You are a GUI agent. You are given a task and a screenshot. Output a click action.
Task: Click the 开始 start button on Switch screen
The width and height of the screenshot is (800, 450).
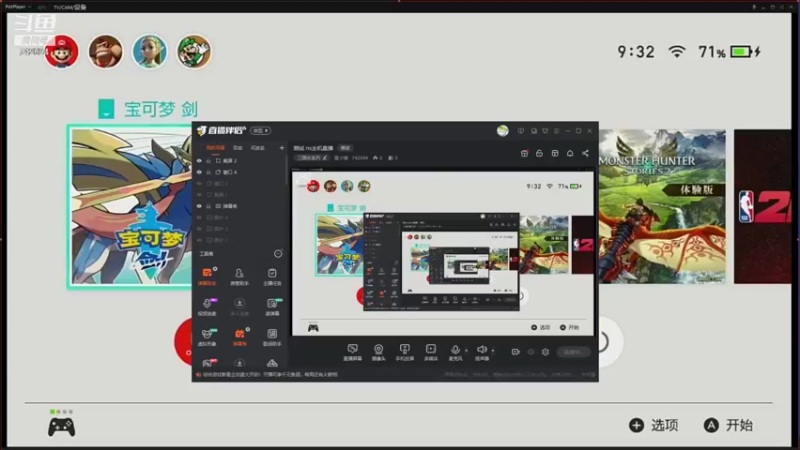pyautogui.click(x=729, y=425)
